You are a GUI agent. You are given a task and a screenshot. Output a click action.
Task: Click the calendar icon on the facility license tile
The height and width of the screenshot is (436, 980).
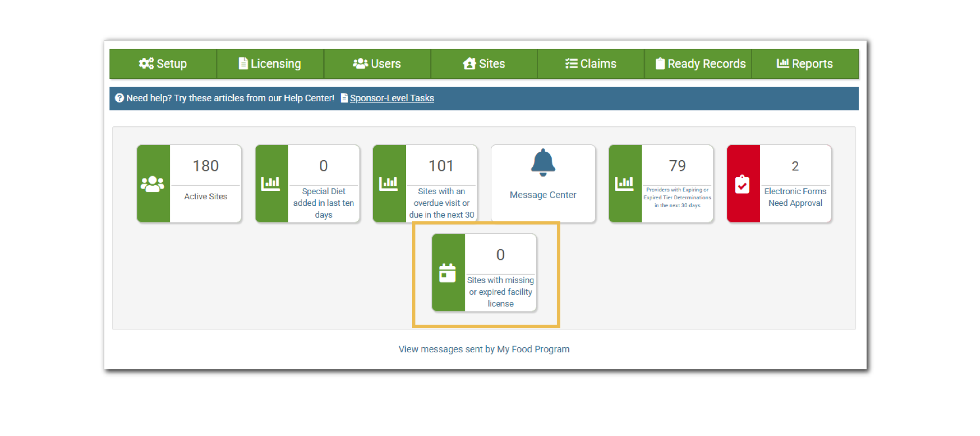(x=448, y=273)
